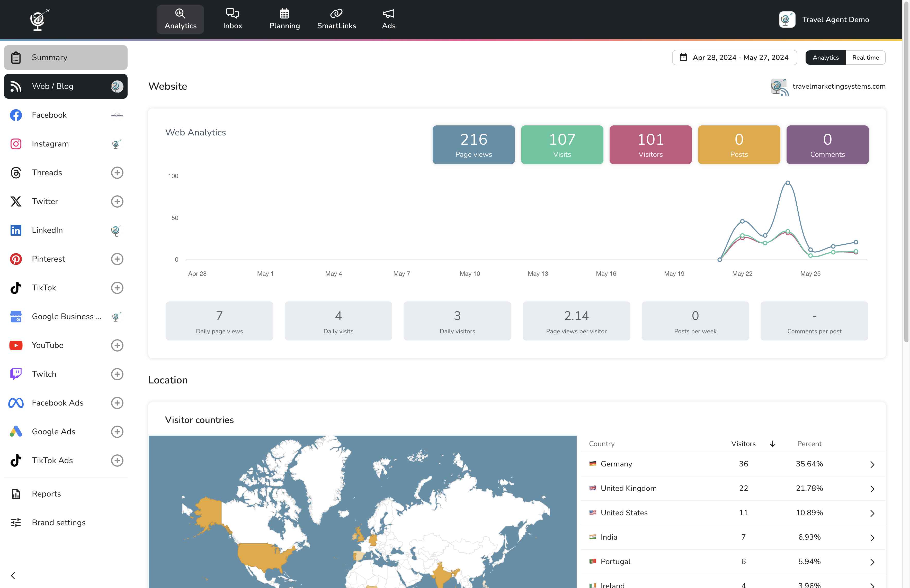Click the Twitter X icon
The width and height of the screenshot is (910, 588).
click(16, 201)
